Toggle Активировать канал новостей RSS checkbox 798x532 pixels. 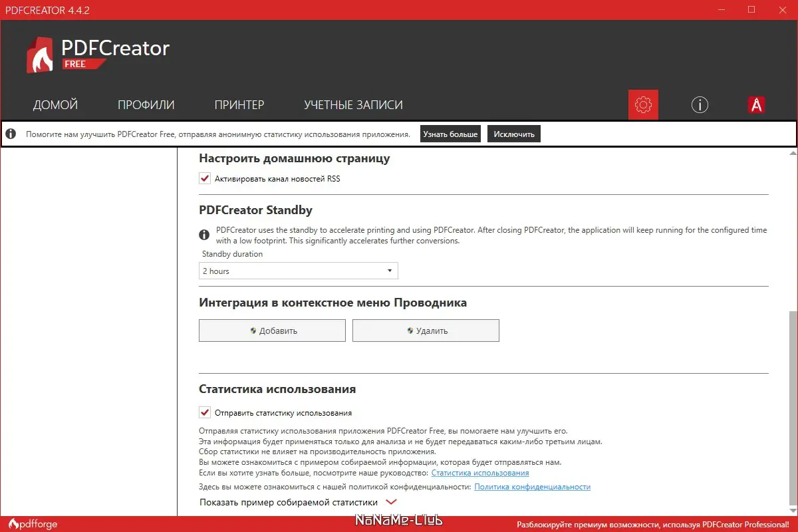(205, 178)
